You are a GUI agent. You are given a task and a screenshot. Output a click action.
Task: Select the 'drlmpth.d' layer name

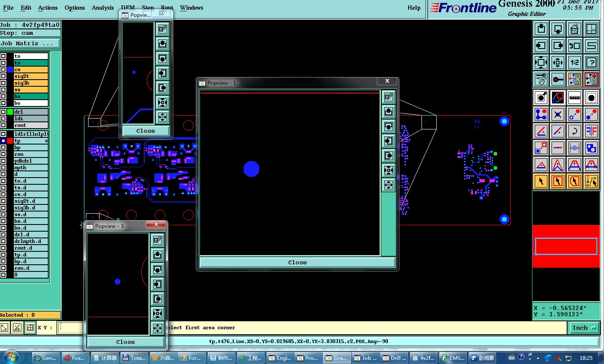pos(31,241)
